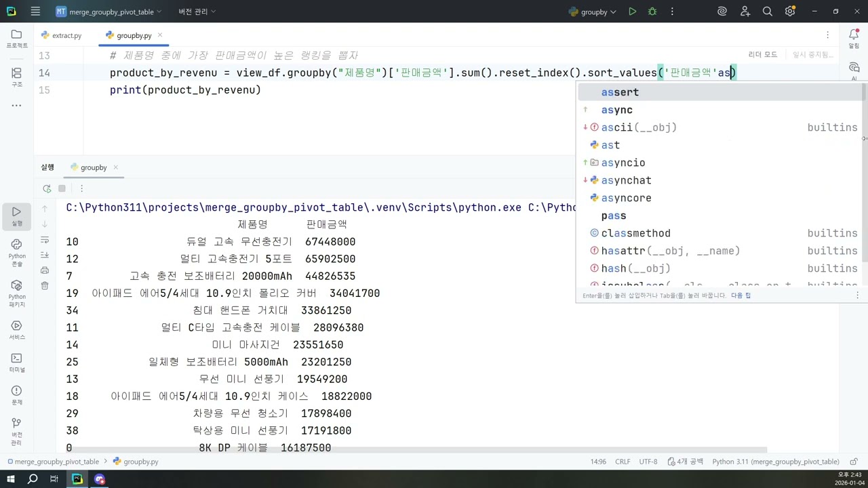This screenshot has height=488, width=868.
Task: Click the 다음 팁 link in completion popup
Action: 741,296
